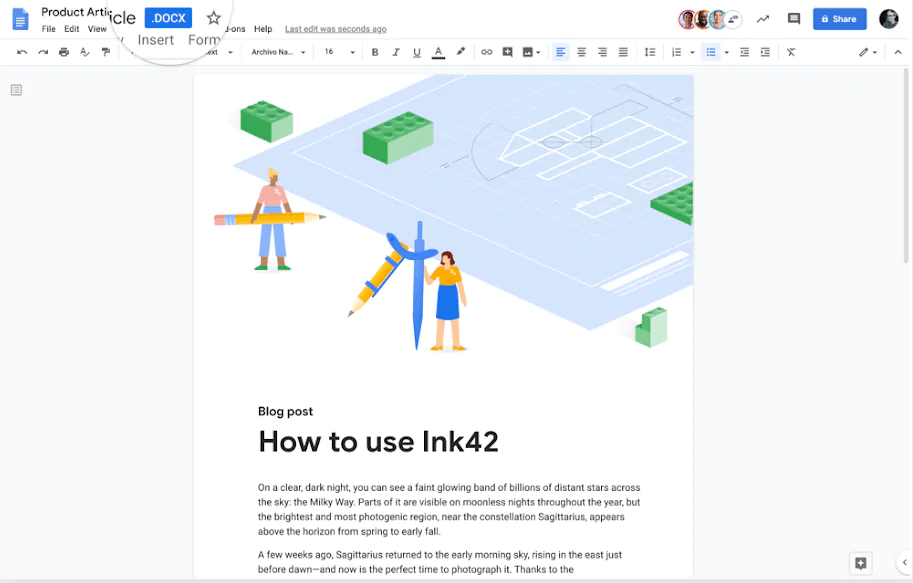913x583 pixels.
Task: Click the 'How to use Ink42' heading
Action: tap(378, 441)
